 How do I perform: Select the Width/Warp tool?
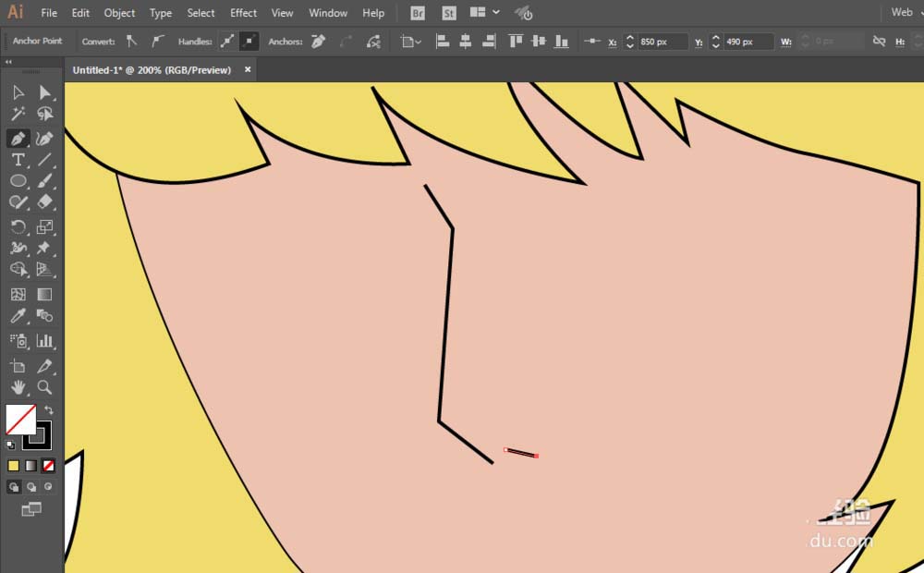coord(18,249)
